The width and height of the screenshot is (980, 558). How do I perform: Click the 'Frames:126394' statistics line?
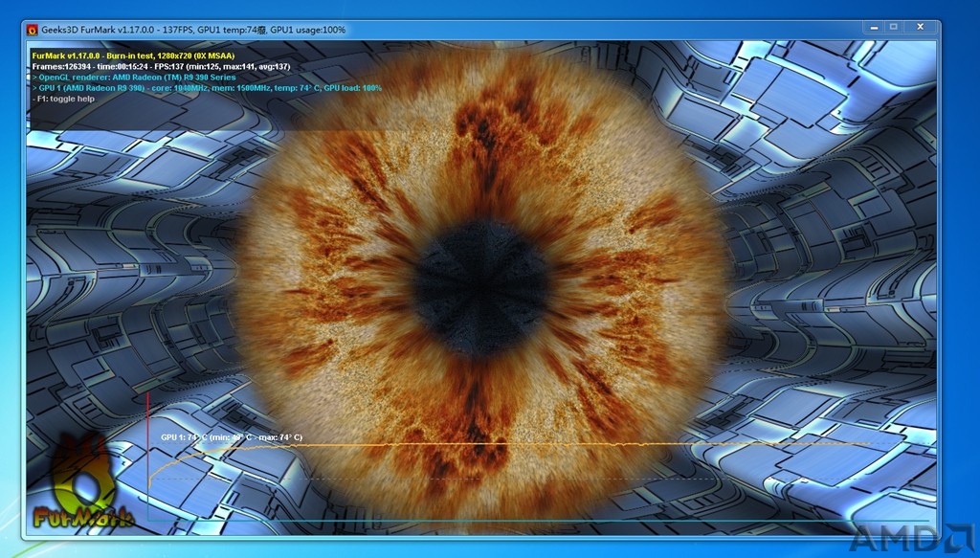pos(161,66)
